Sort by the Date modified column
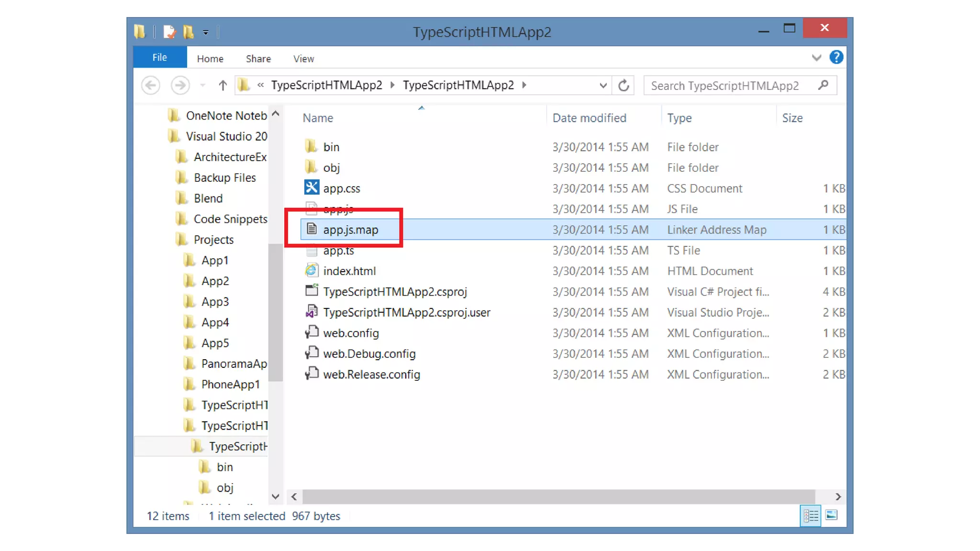The image size is (980, 551). point(589,118)
